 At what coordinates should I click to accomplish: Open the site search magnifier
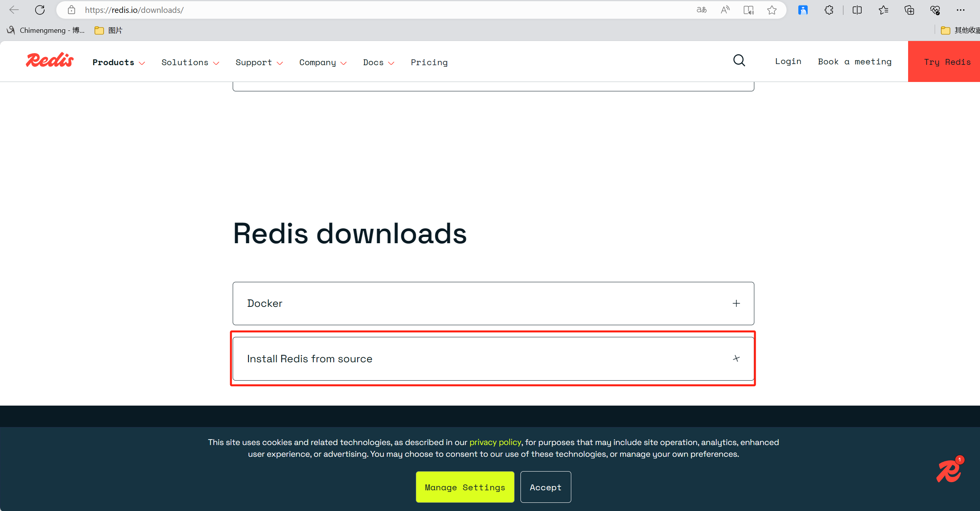click(x=739, y=61)
